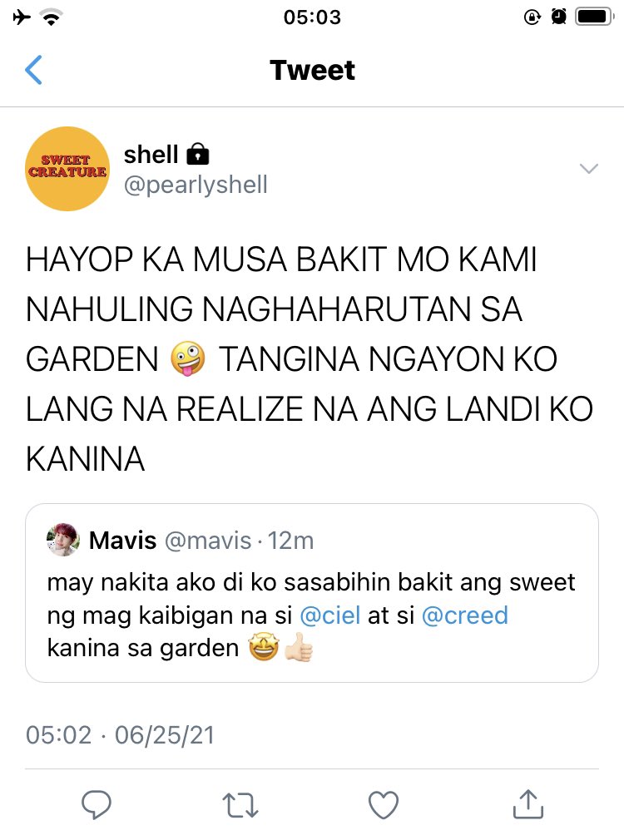Tap the reply speech bubble icon
Image resolution: width=624 pixels, height=840 pixels.
tap(97, 804)
